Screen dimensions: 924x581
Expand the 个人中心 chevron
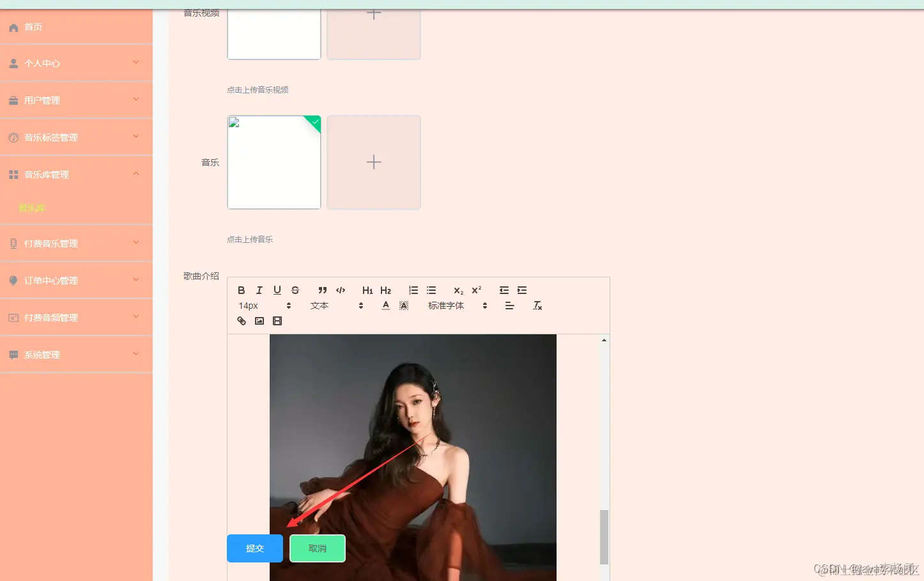coord(135,62)
